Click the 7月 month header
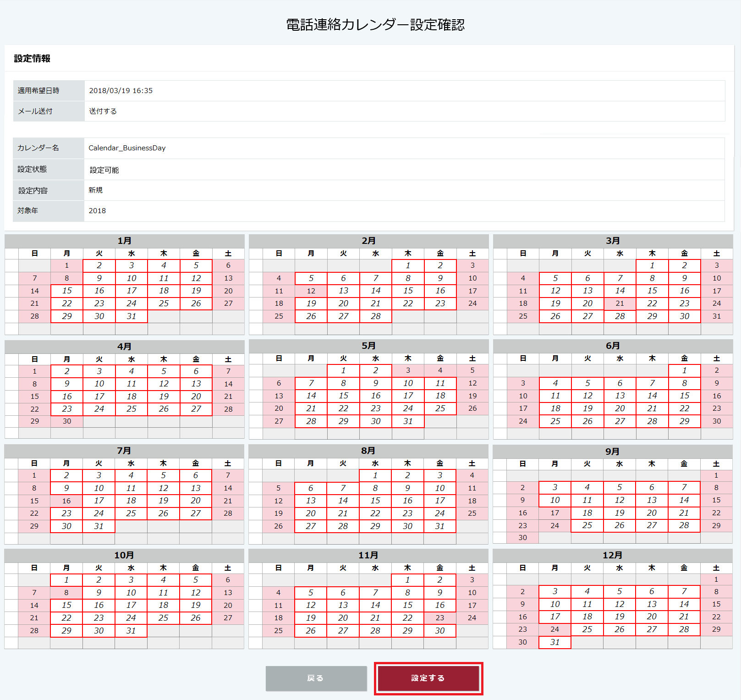 pos(124,451)
